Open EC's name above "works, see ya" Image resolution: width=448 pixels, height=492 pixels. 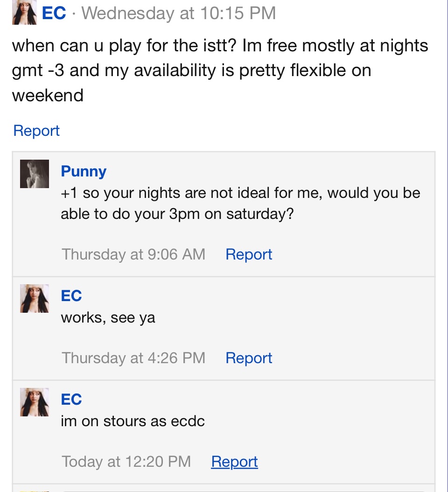point(71,295)
